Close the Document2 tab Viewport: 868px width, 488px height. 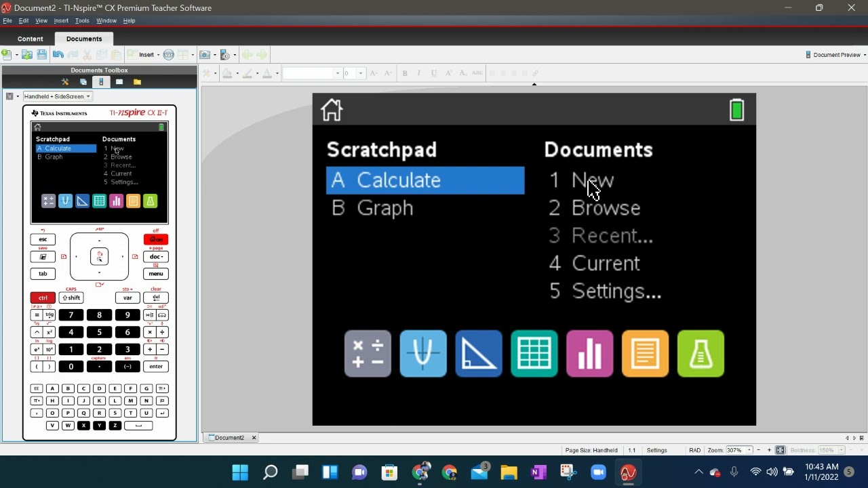254,438
